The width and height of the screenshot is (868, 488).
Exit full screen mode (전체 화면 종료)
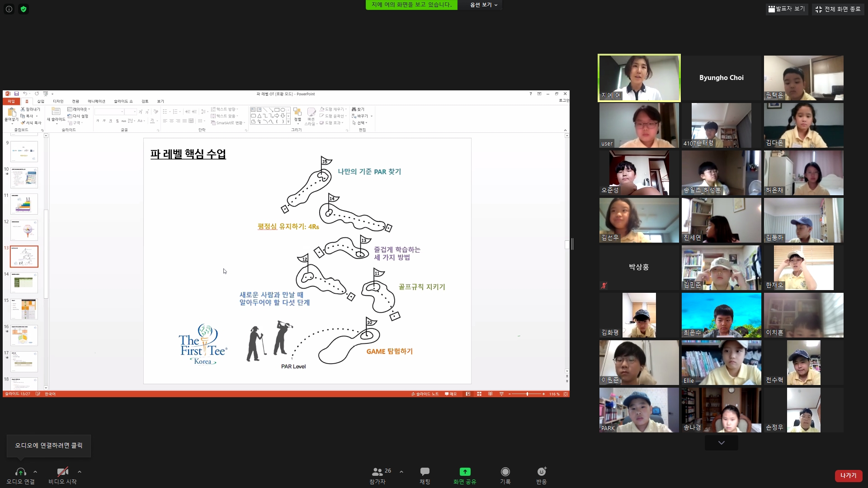[x=838, y=9]
